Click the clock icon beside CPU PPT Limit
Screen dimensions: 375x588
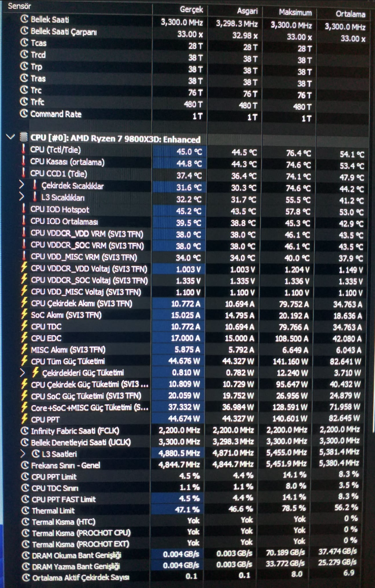click(25, 477)
